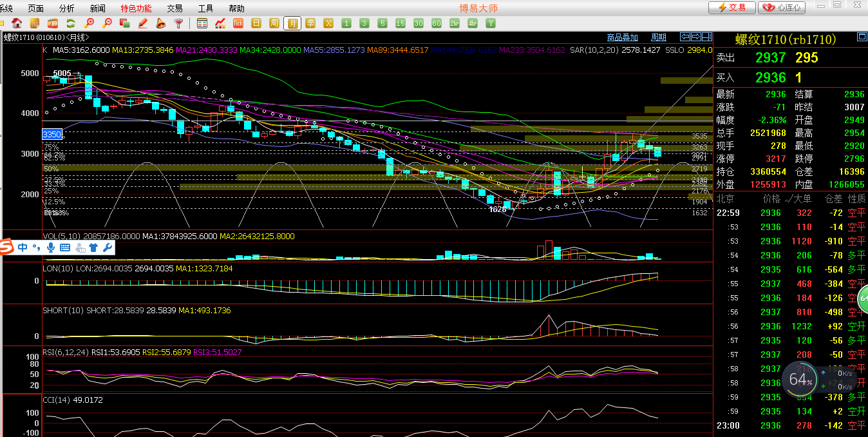
Task: Open the 工具 menu
Action: coord(205,8)
